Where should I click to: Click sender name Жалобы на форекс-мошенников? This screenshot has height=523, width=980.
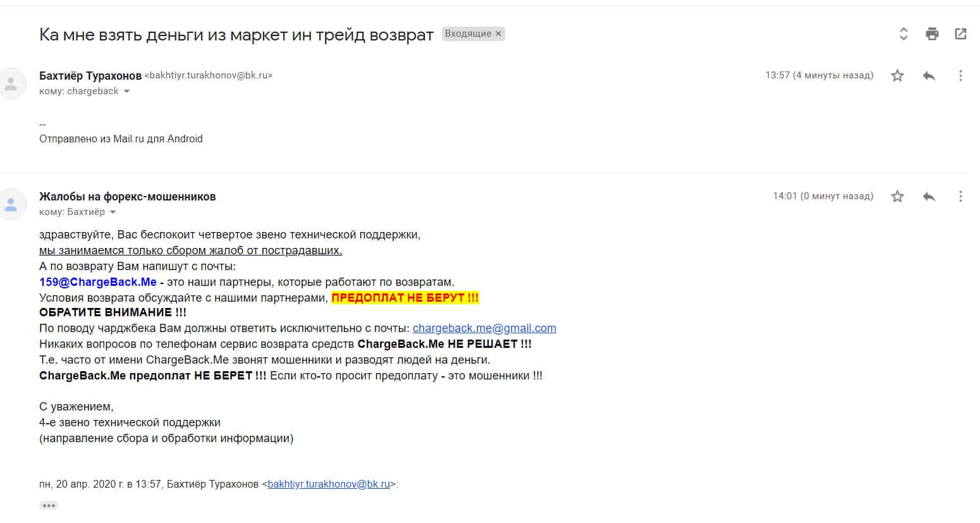tap(127, 197)
